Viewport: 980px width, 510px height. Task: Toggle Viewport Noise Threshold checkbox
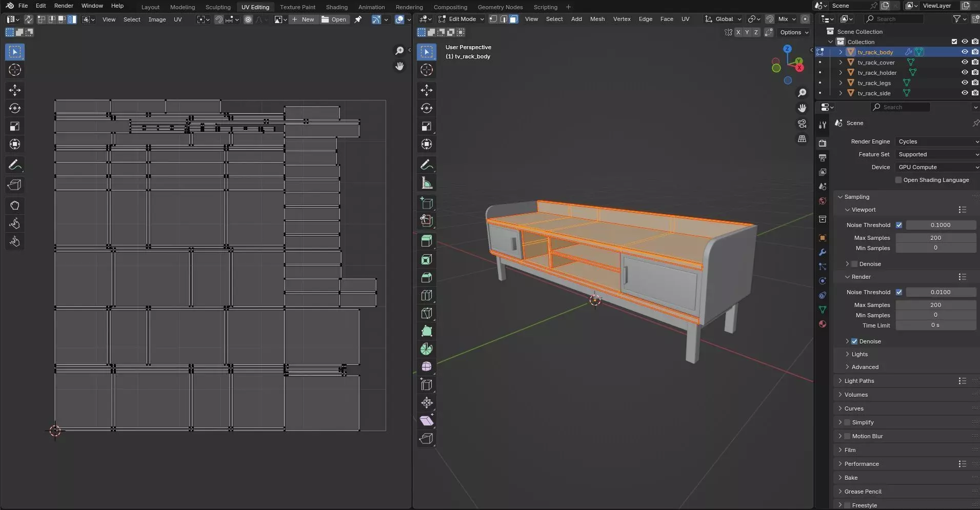click(x=899, y=225)
